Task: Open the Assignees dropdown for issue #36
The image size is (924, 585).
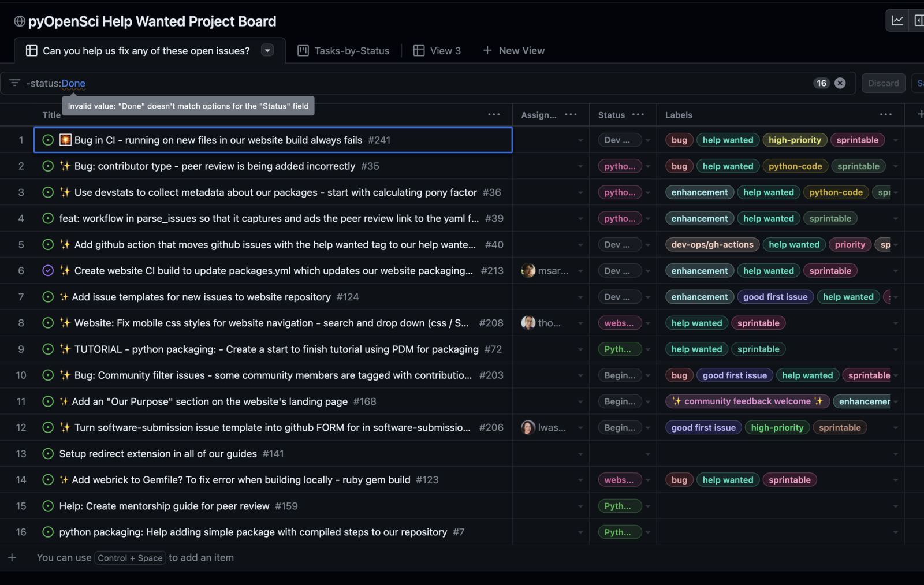Action: pyautogui.click(x=580, y=192)
